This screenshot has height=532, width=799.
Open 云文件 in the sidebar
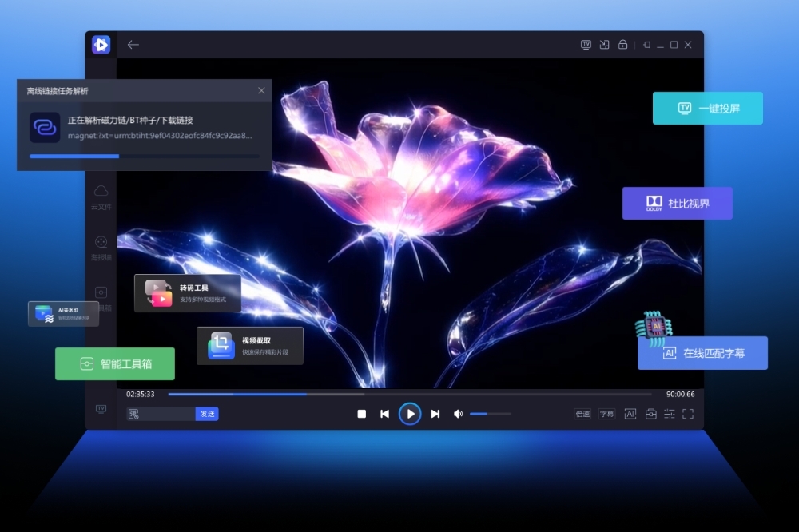(101, 197)
